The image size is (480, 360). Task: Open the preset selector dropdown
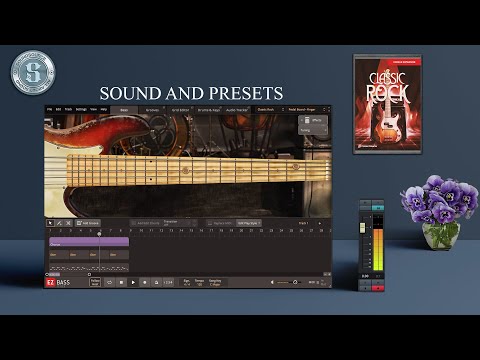306,109
